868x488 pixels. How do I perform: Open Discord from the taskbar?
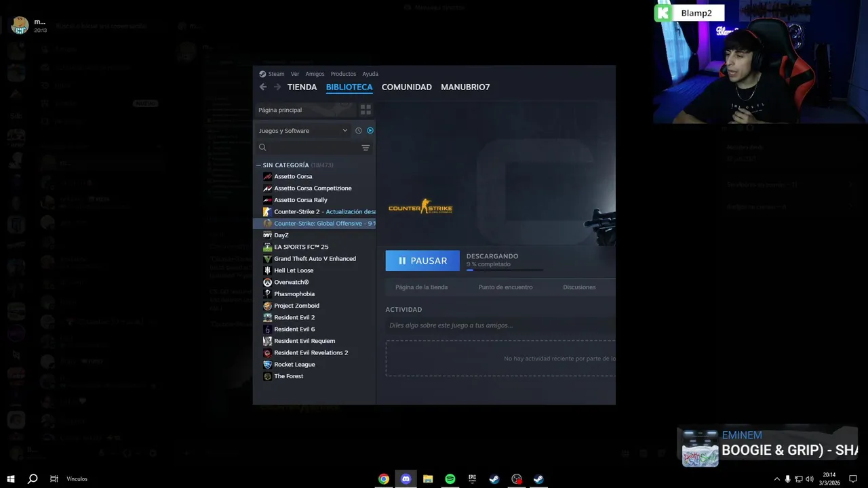406,479
